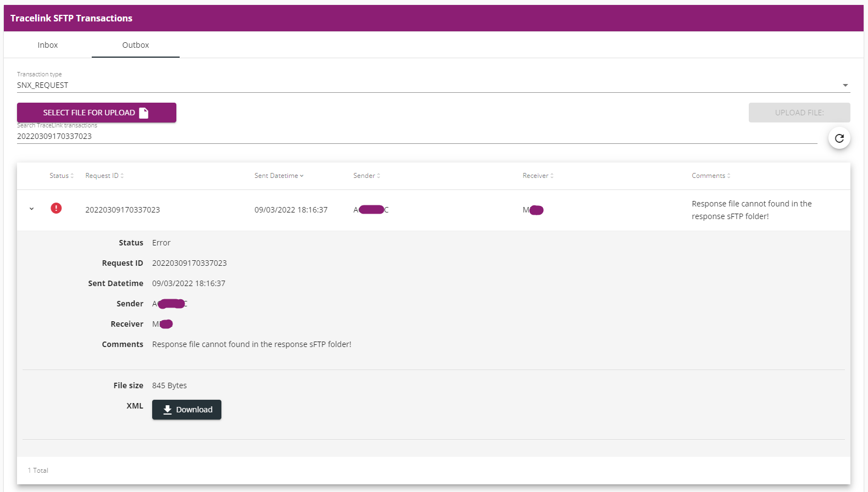Click the 845 Bytes file size value

pos(170,385)
